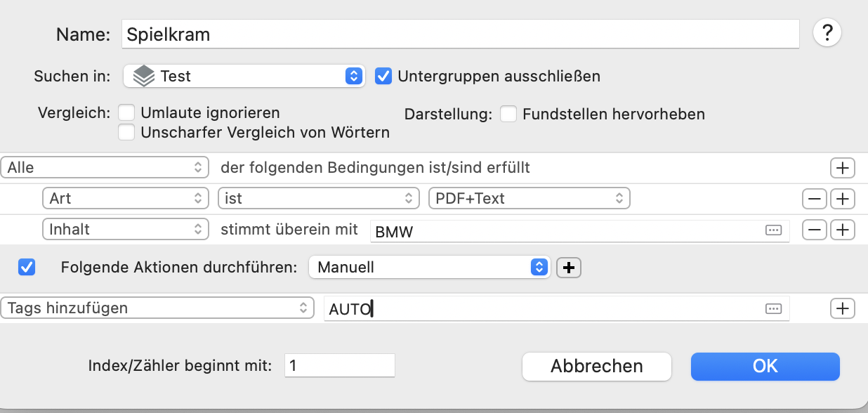
Task: Toggle Fundstellen hervorheben checkbox
Action: pos(508,114)
